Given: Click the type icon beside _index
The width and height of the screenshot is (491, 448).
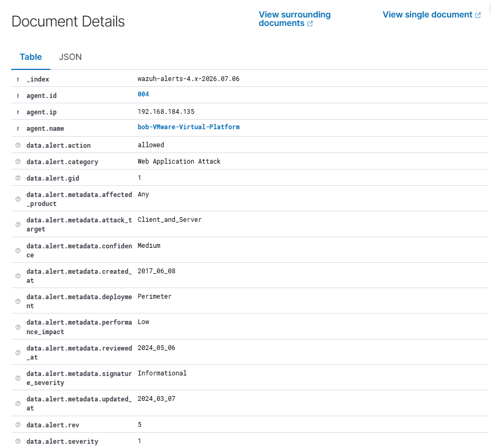Looking at the screenshot, I should click(x=18, y=79).
